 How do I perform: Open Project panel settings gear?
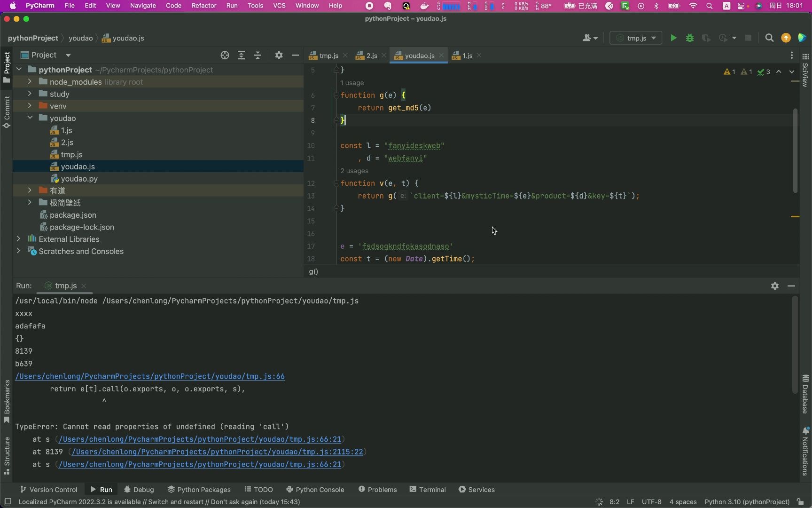point(279,55)
